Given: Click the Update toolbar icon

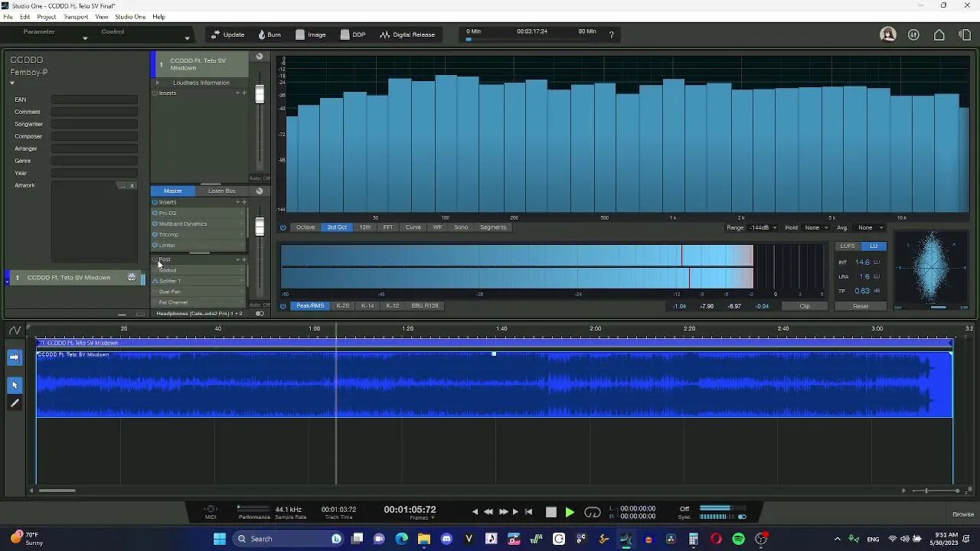Looking at the screenshot, I should pyautogui.click(x=215, y=34).
